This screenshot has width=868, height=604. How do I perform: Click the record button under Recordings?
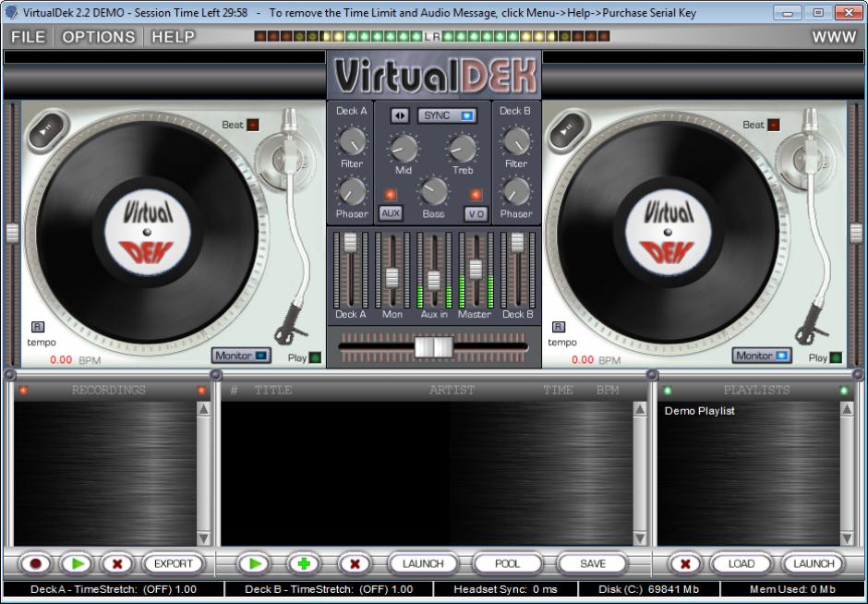tap(36, 563)
